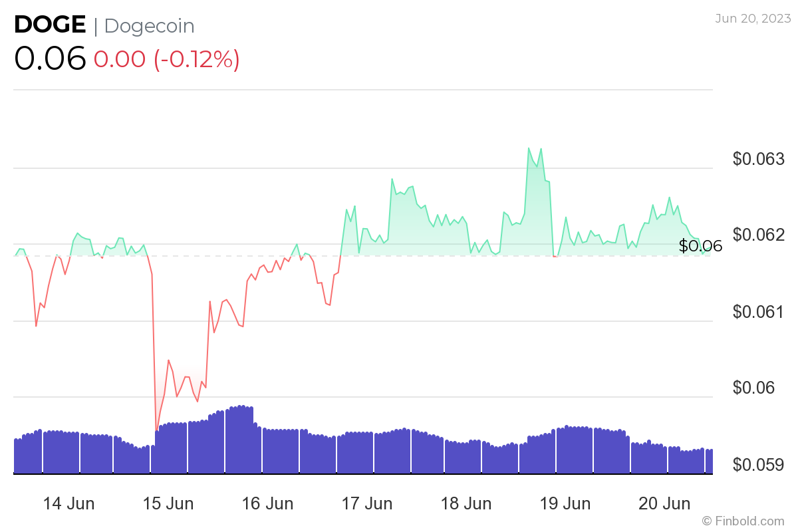Select the Dogecoin name label
Screen dimensions: 798x532
150,26
